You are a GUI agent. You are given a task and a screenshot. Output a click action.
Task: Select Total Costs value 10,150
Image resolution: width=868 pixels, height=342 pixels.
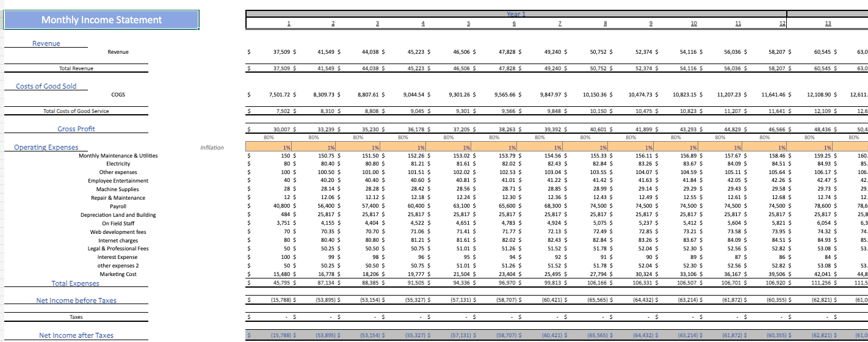coord(599,111)
